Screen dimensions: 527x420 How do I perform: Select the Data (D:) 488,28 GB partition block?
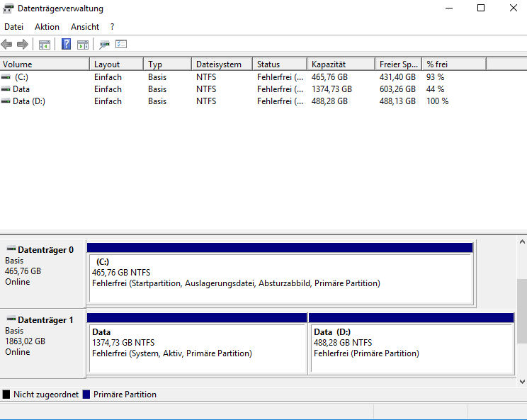[x=412, y=348]
